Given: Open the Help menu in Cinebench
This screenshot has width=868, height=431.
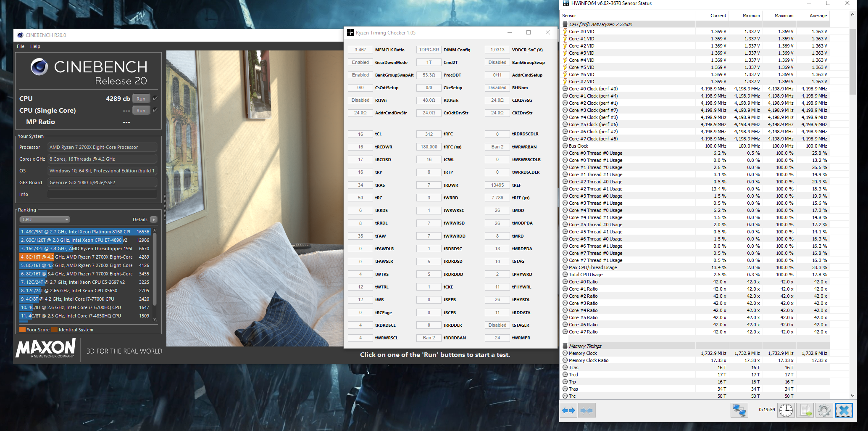Looking at the screenshot, I should tap(35, 46).
